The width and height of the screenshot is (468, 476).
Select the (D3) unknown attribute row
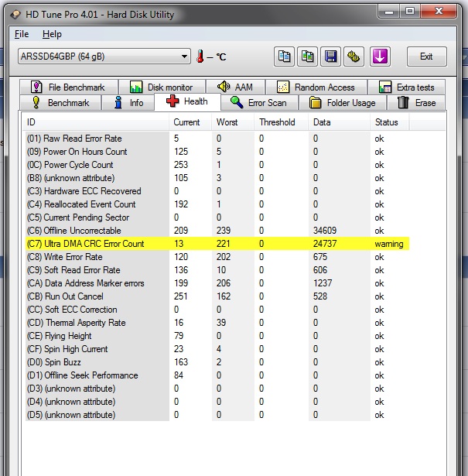217,389
